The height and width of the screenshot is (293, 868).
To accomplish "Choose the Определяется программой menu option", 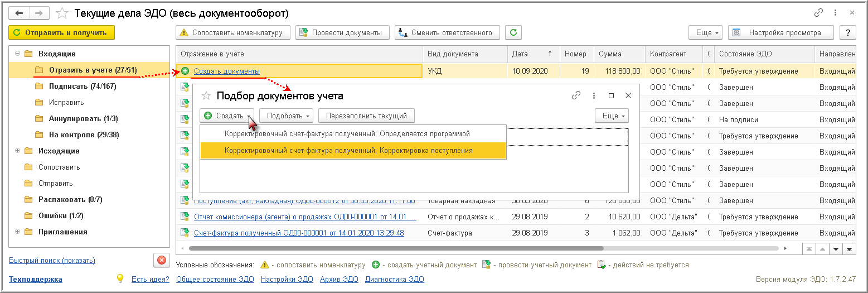I will coord(352,134).
